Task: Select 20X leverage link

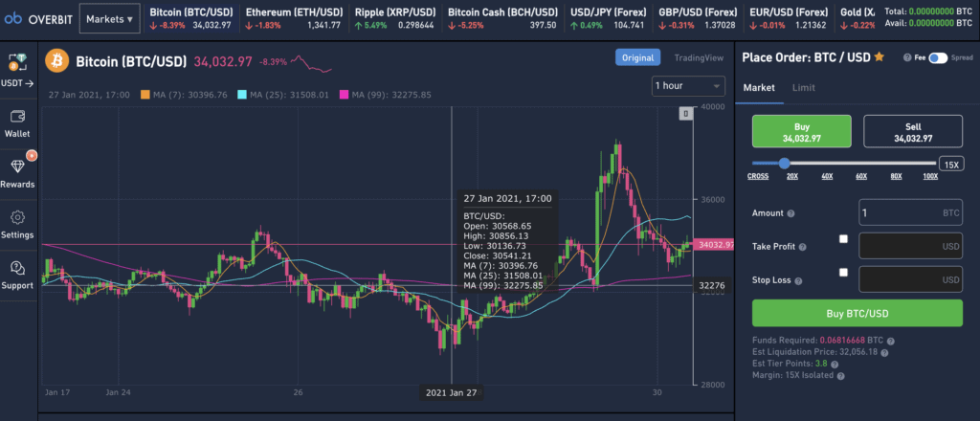Action: 792,177
